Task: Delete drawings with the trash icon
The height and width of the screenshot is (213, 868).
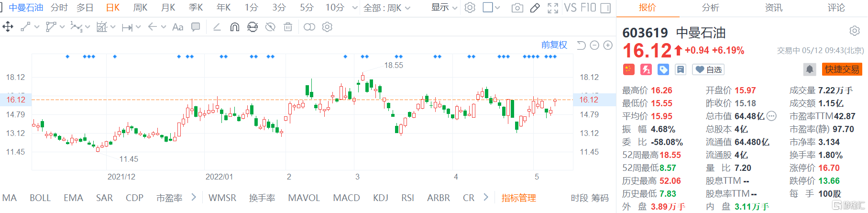Action: click(288, 27)
